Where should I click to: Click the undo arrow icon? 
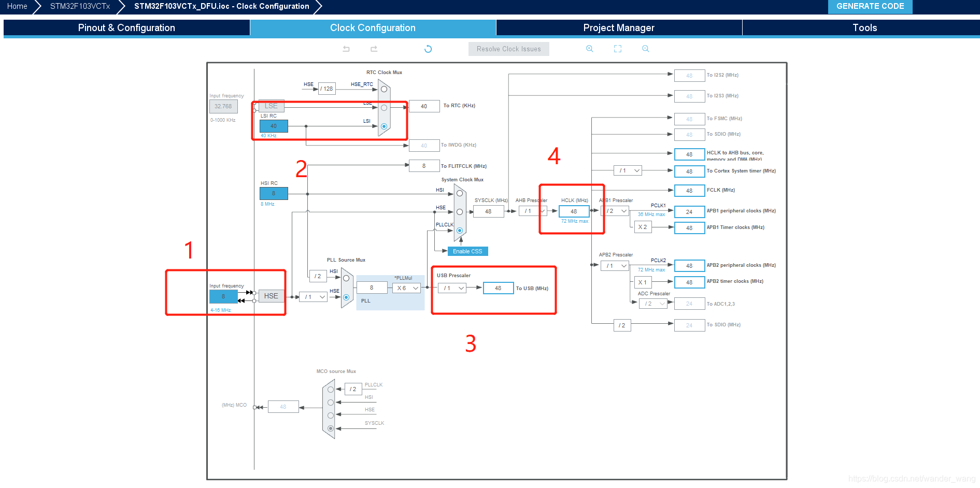pyautogui.click(x=346, y=49)
